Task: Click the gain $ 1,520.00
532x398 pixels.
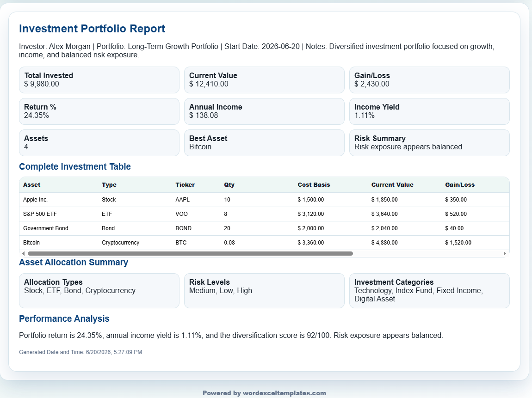Action: click(x=458, y=243)
